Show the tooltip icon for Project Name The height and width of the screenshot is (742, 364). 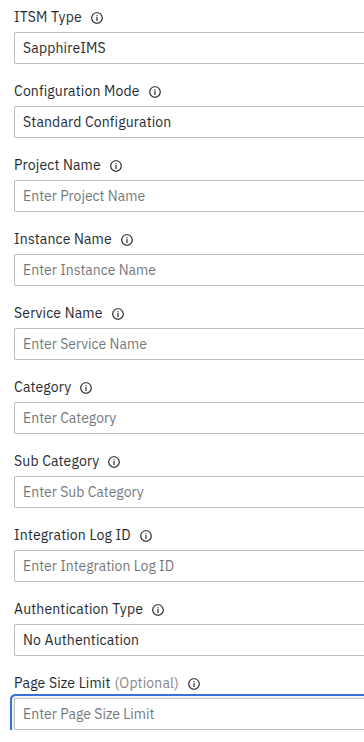(x=116, y=166)
